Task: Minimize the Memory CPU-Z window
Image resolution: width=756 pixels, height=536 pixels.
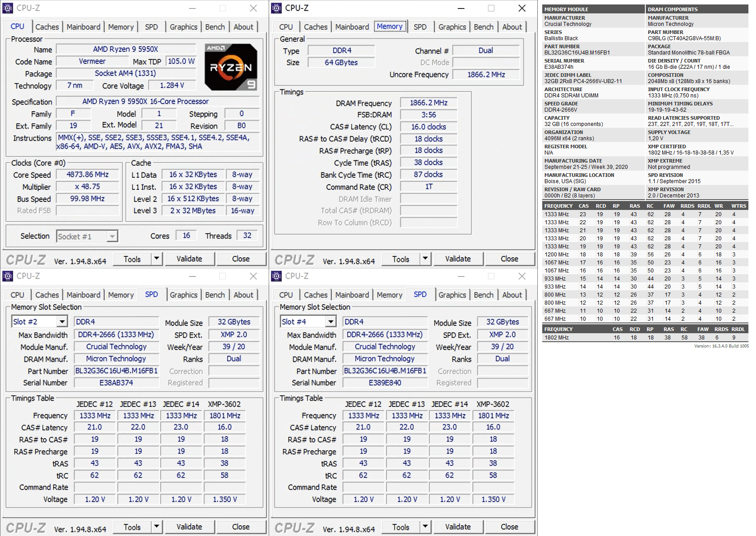Action: tap(461, 8)
